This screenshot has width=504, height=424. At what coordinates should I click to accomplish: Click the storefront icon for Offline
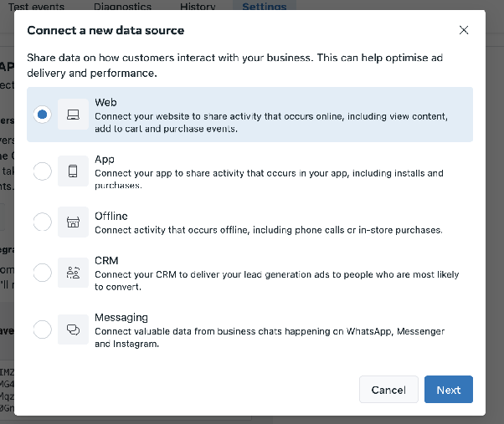[x=73, y=222]
